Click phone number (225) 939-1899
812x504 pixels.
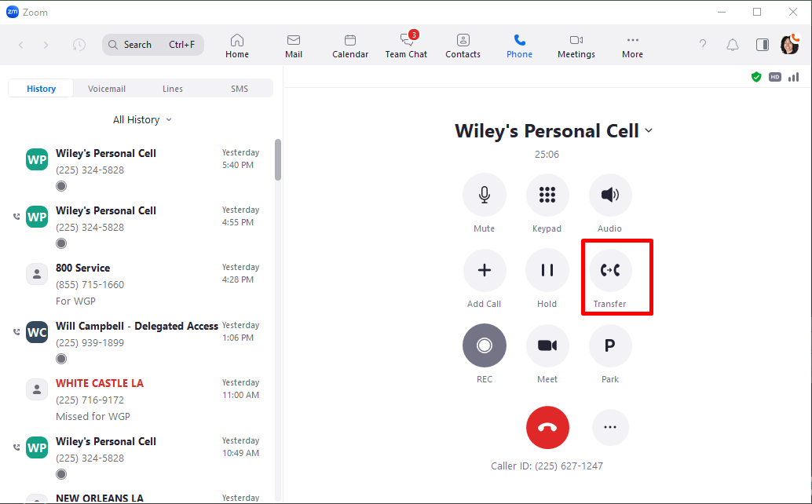coord(90,342)
